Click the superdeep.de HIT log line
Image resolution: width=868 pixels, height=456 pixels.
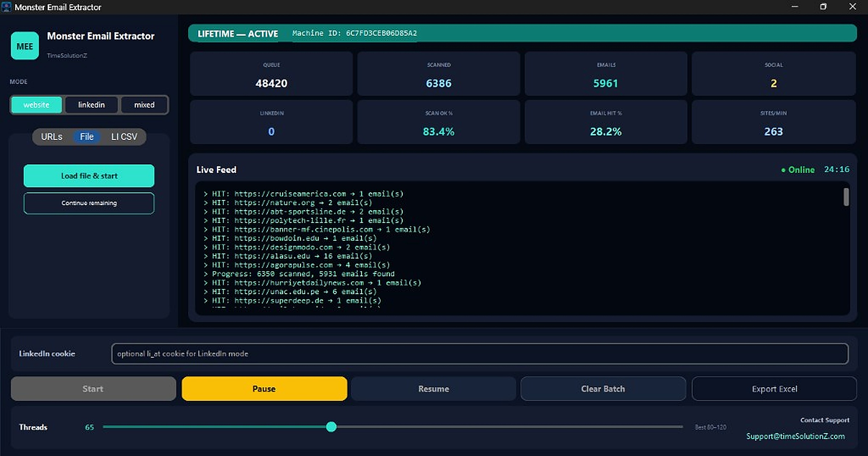[292, 301]
